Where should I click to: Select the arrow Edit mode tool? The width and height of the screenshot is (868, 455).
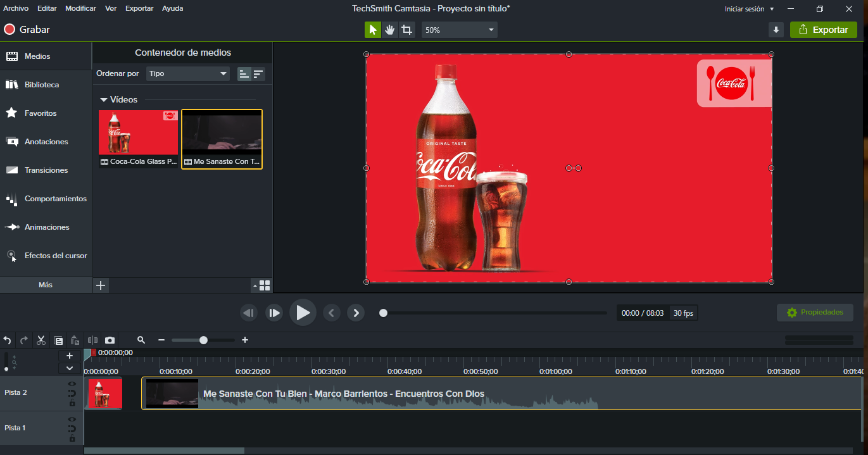(373, 30)
